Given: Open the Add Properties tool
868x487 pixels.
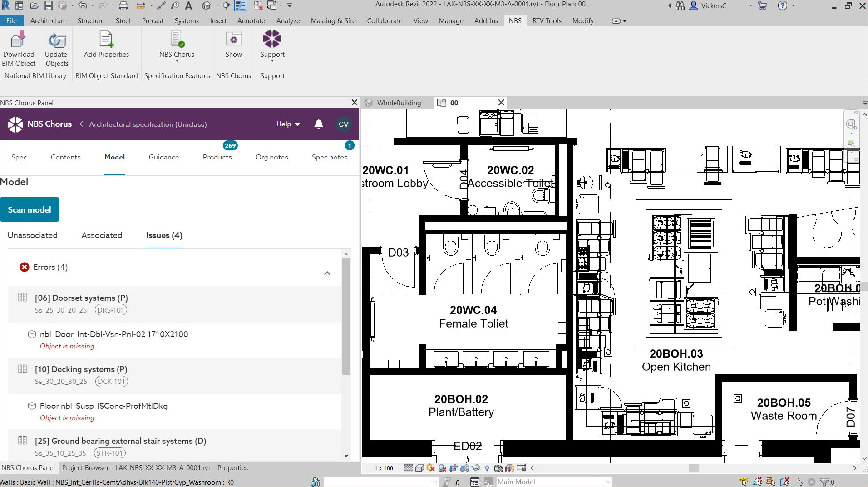Looking at the screenshot, I should click(x=106, y=45).
